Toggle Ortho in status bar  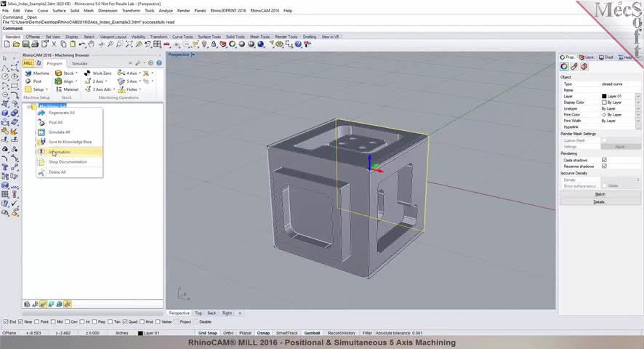click(x=228, y=333)
